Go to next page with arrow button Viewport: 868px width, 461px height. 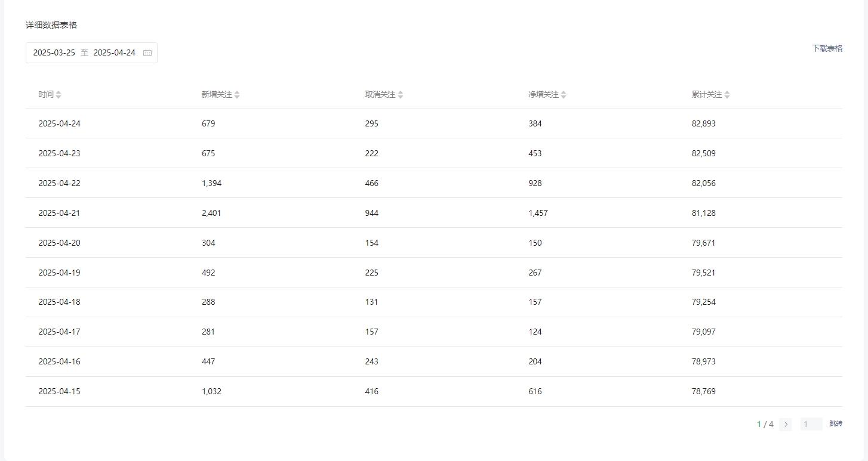786,424
